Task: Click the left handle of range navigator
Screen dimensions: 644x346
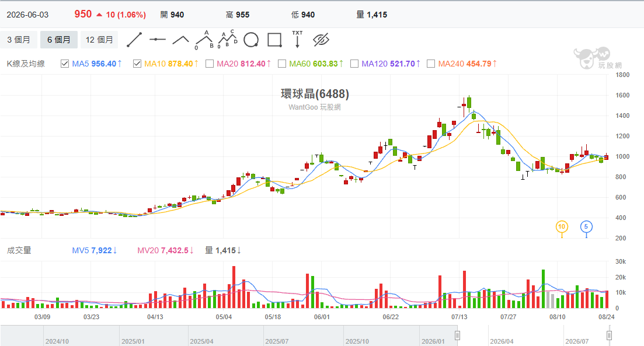Action: 457,335
